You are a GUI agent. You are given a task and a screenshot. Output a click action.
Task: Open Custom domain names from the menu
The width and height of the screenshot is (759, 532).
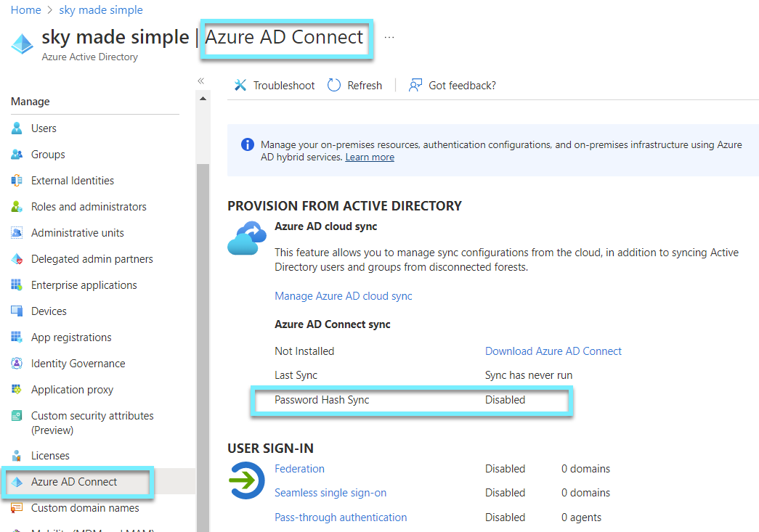click(x=85, y=508)
